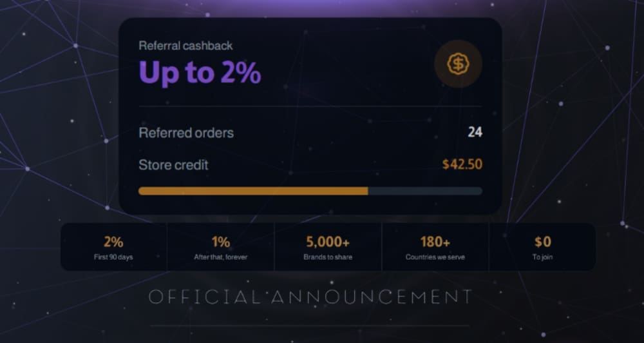644x343 pixels.
Task: Click the $42.50 store credit amount
Action: (x=462, y=164)
